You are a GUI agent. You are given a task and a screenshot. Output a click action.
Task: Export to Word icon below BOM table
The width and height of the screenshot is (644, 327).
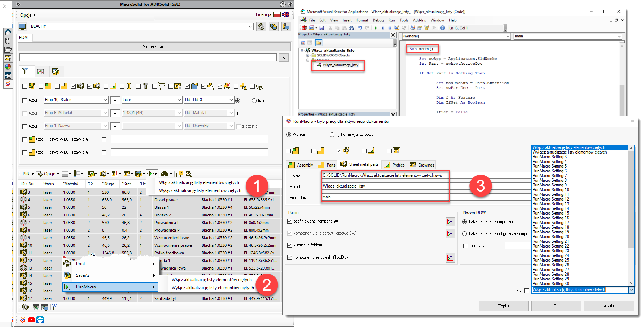pyautogui.click(x=55, y=307)
